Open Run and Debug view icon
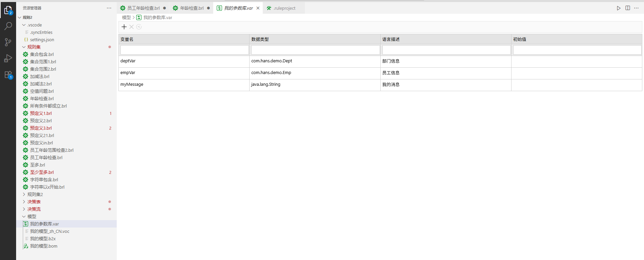Viewport: 644px width, 260px height. (8, 58)
